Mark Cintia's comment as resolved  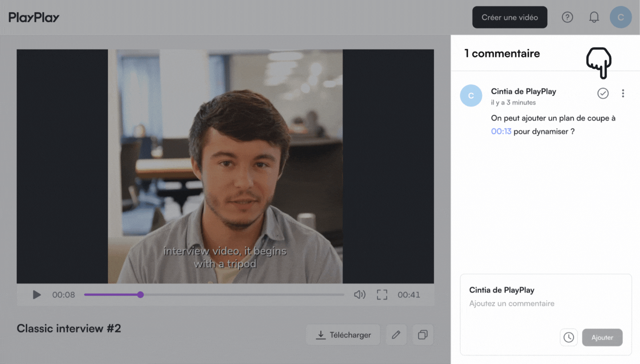[603, 93]
